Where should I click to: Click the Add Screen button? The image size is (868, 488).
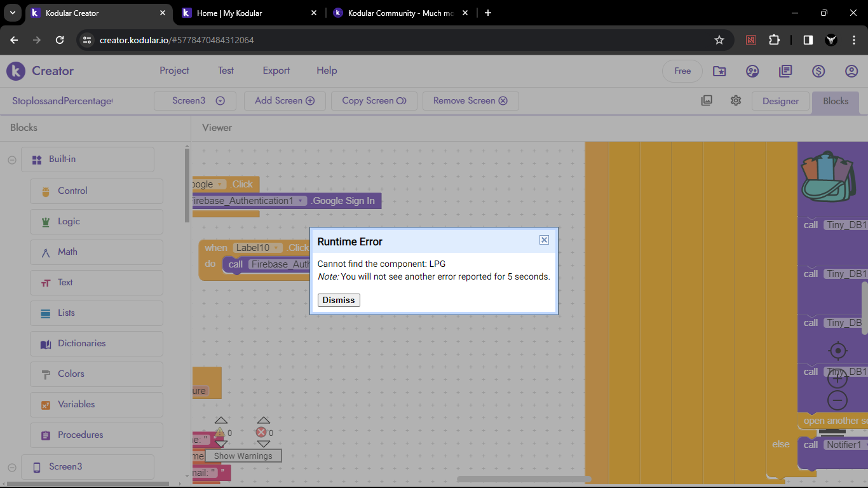pos(285,100)
